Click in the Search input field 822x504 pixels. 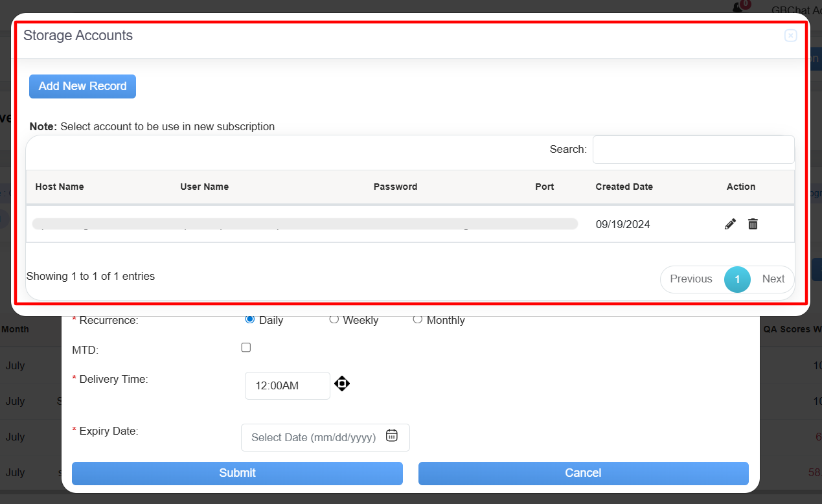693,150
